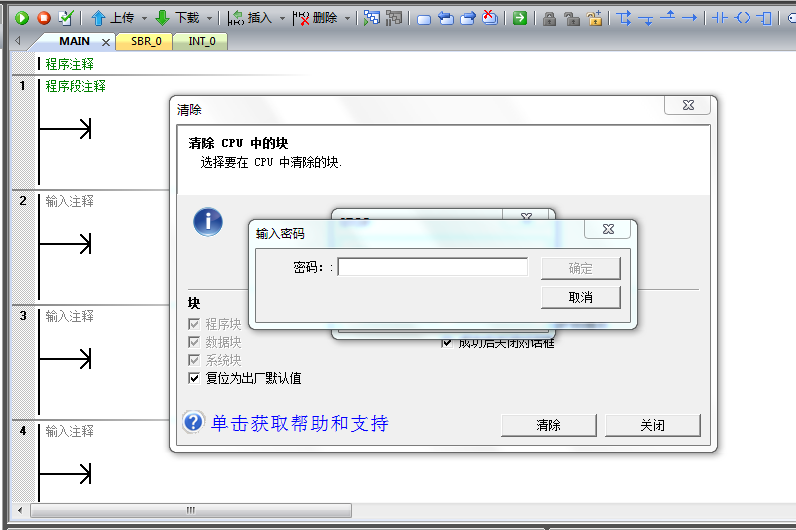Click the insert (插入) toolbar icon
This screenshot has width=796, height=530.
tap(236, 18)
